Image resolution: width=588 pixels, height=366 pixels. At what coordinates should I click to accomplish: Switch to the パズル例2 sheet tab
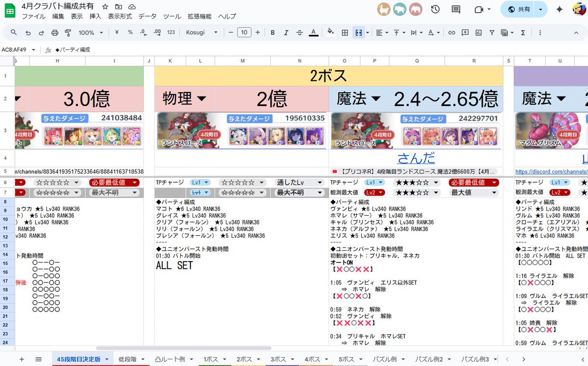point(432,359)
